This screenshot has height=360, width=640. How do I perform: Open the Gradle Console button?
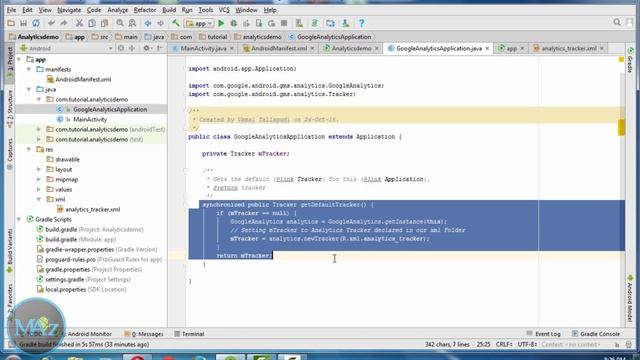point(595,334)
